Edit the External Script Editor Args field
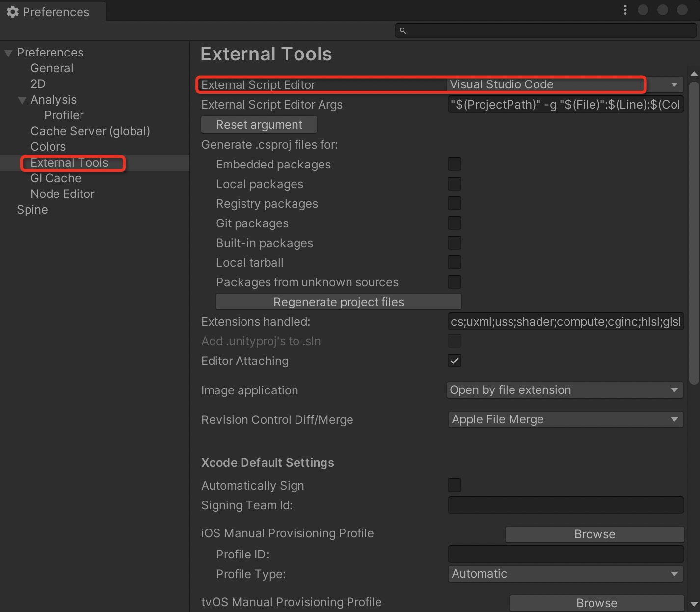The width and height of the screenshot is (700, 612). click(x=565, y=105)
